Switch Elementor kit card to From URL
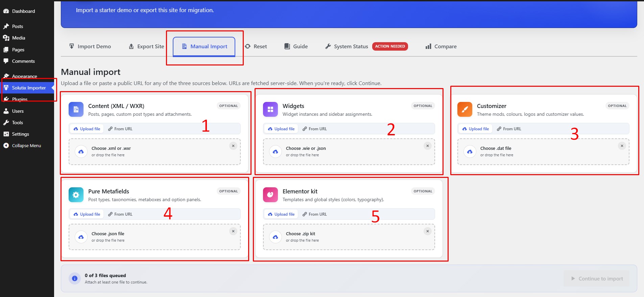Image resolution: width=644 pixels, height=297 pixels. coord(315,214)
